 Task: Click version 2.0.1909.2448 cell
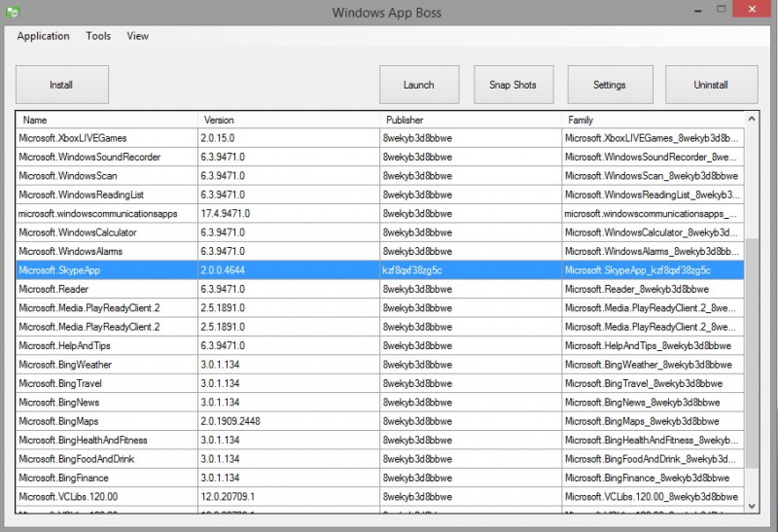coord(289,421)
